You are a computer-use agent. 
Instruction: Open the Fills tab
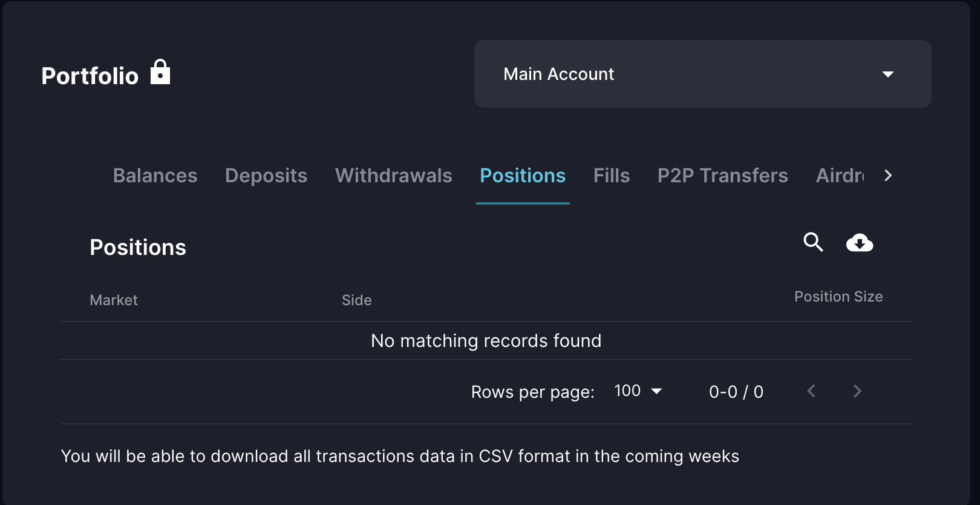coord(612,176)
